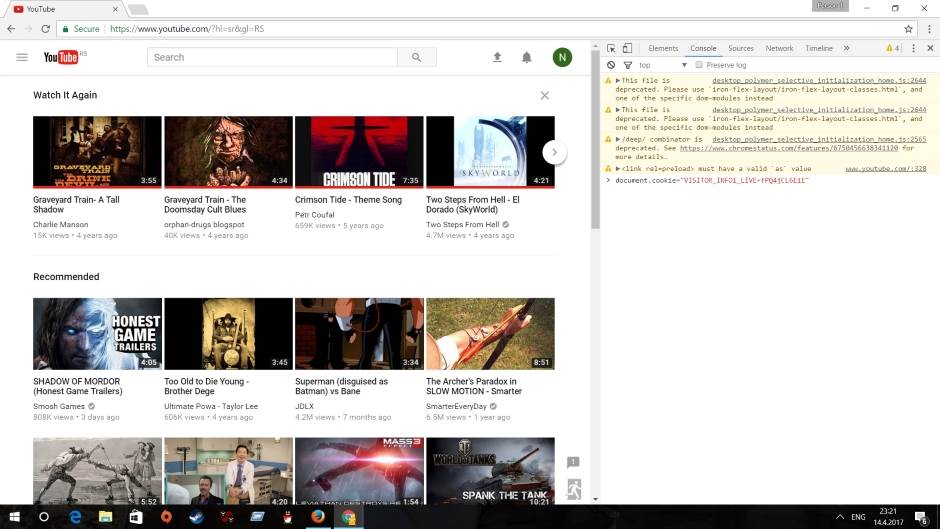
Task: Open the YouTube notifications bell
Action: (527, 58)
